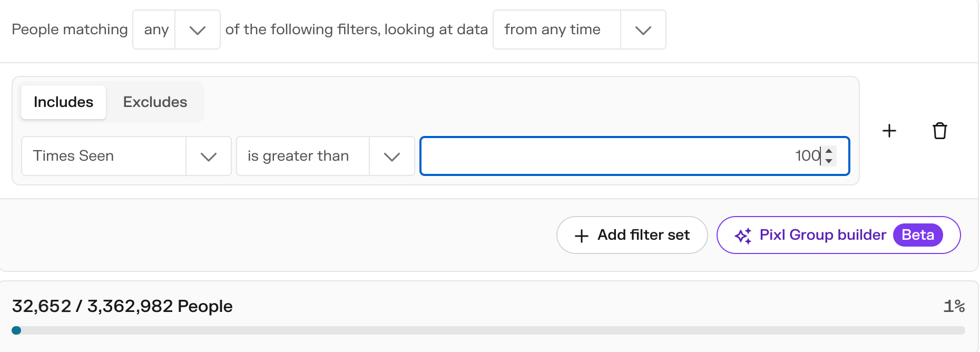The height and width of the screenshot is (352, 980).
Task: Click the people count progress bar
Action: click(x=488, y=330)
